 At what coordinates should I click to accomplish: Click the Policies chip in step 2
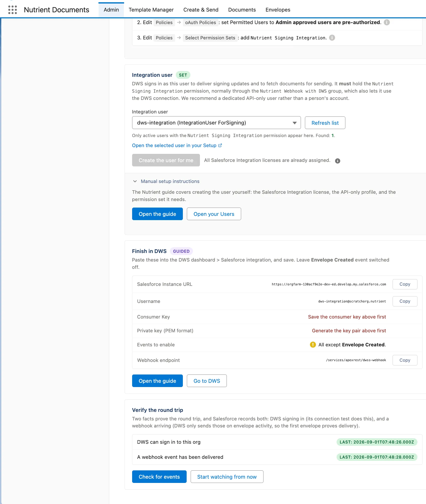coord(164,22)
